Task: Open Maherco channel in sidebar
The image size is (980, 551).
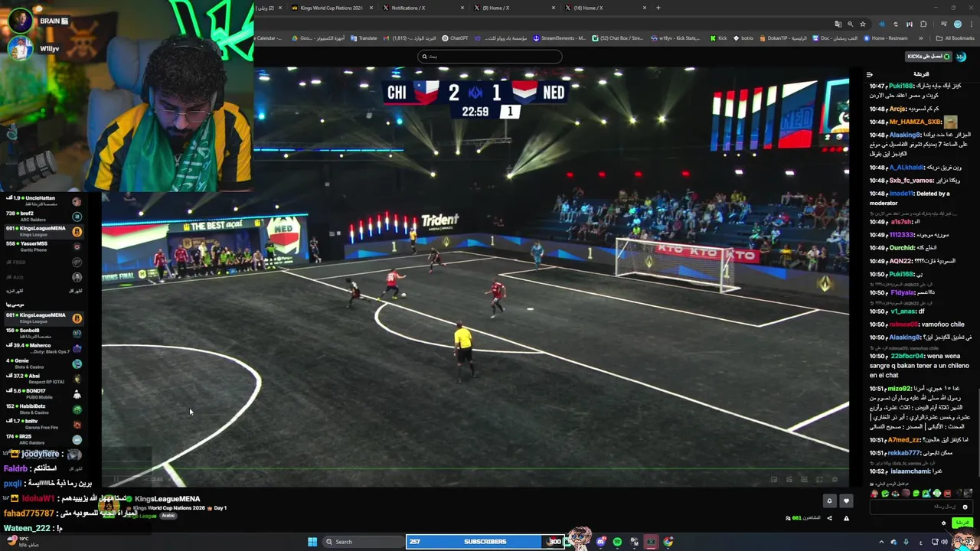Action: coord(44,348)
